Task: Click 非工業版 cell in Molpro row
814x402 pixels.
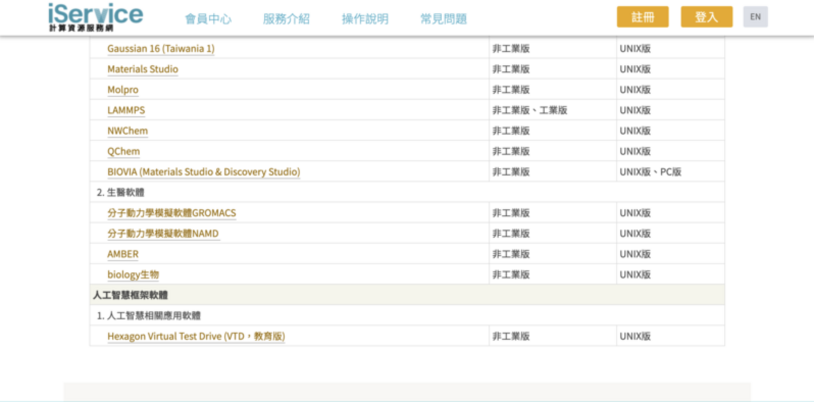Action: 552,90
